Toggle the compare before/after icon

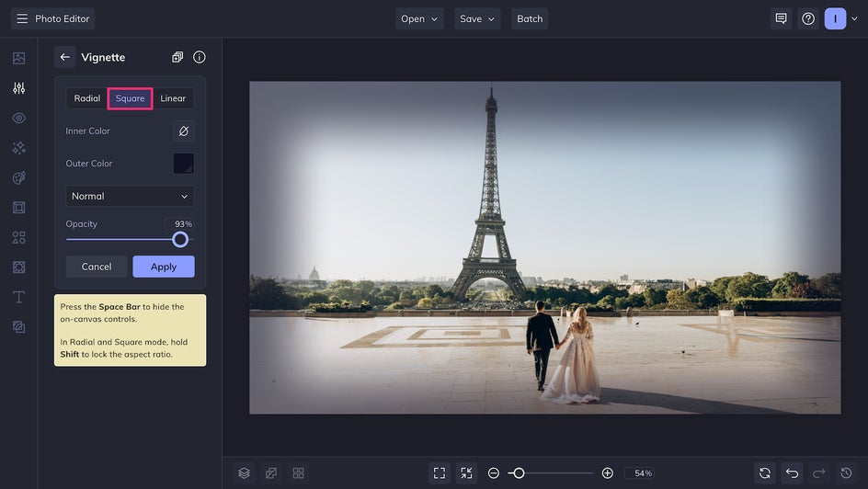pyautogui.click(x=271, y=473)
